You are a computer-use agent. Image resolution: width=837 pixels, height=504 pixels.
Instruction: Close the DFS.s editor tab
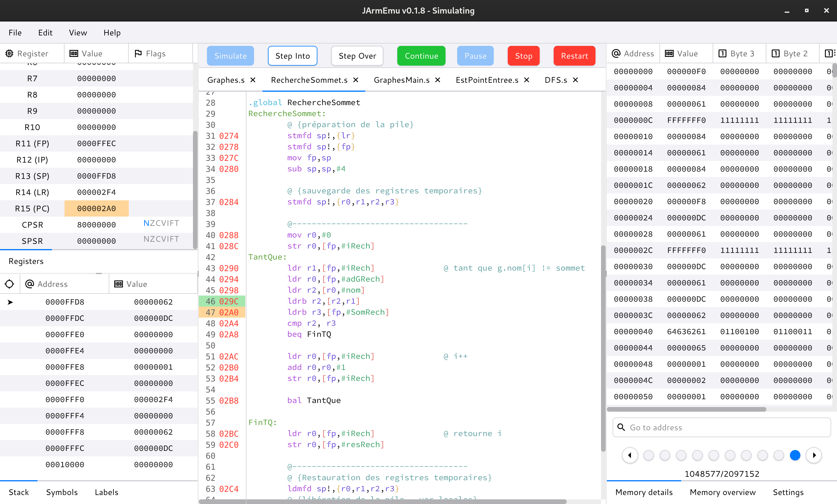(x=575, y=80)
